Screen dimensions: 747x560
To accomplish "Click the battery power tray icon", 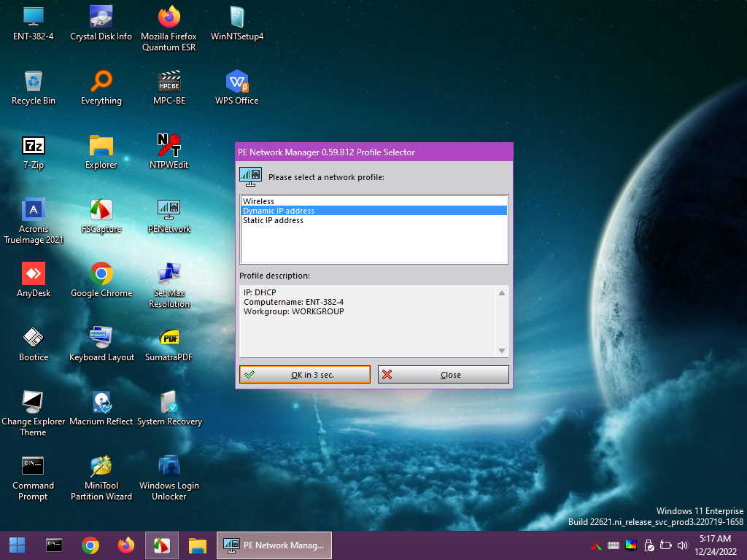I will tap(665, 545).
